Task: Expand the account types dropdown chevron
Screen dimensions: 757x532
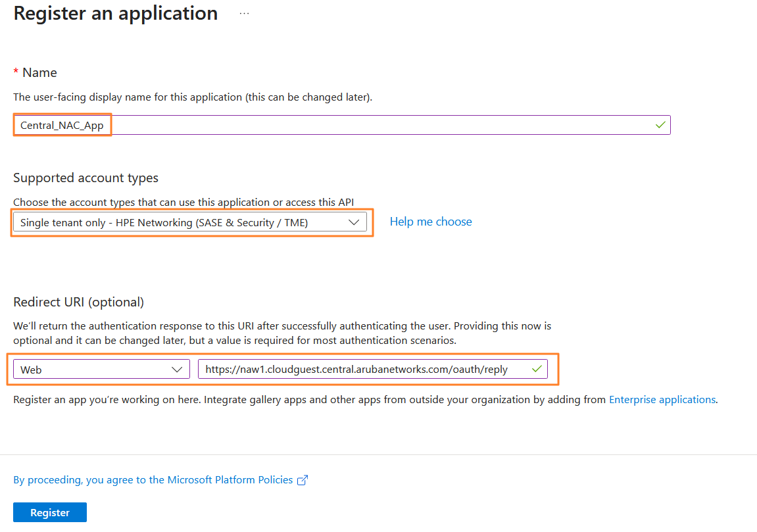Action: pos(354,222)
